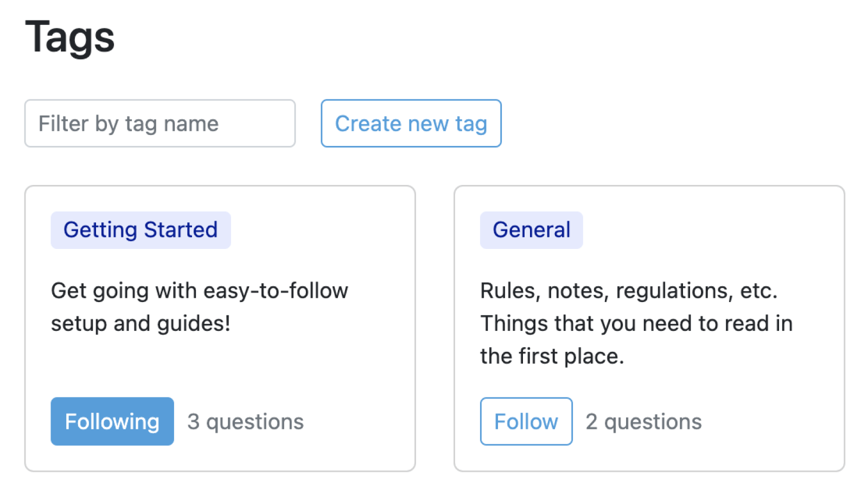Click the 'Things that you need to read' line
Screen dimensions: 868x487
click(636, 324)
